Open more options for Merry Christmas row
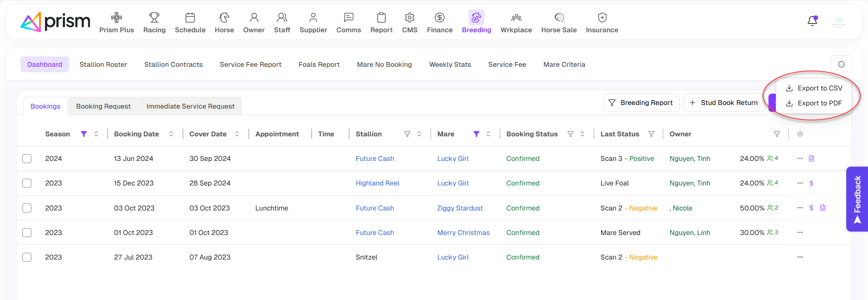Image resolution: width=868 pixels, height=300 pixels. (x=800, y=233)
